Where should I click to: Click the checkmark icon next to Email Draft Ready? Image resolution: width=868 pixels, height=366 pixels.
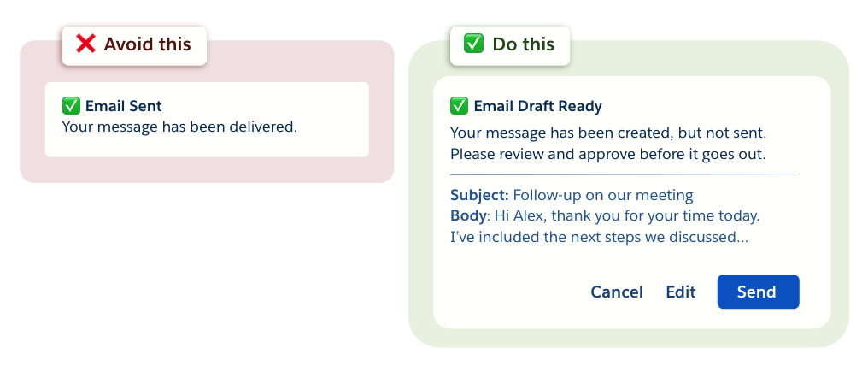(460, 106)
